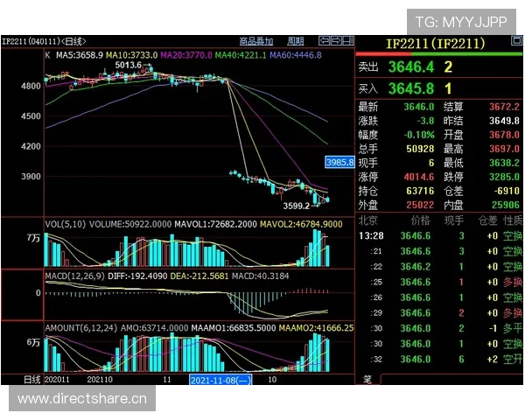Click the :25 tick row marked 多换
This screenshot has width=525, height=420.
tap(440, 283)
